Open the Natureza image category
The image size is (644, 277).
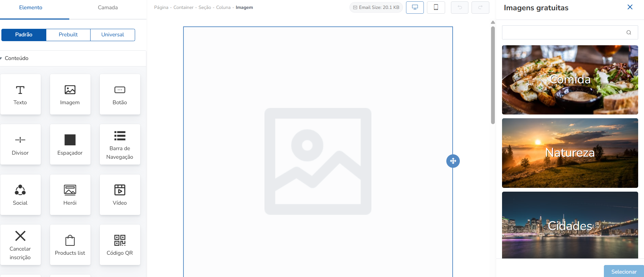(x=570, y=153)
